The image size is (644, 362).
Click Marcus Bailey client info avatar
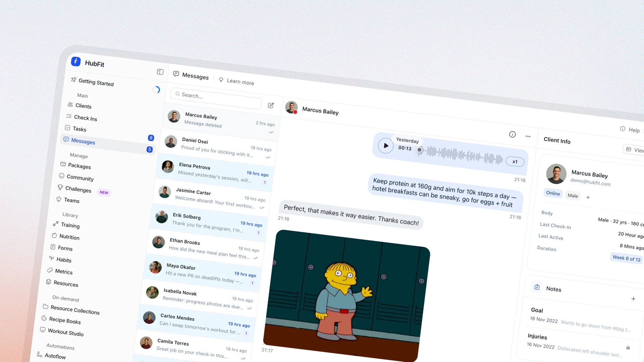click(x=556, y=174)
